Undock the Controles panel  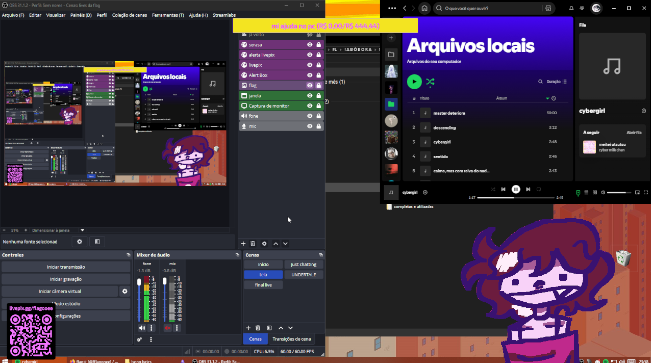pos(128,255)
